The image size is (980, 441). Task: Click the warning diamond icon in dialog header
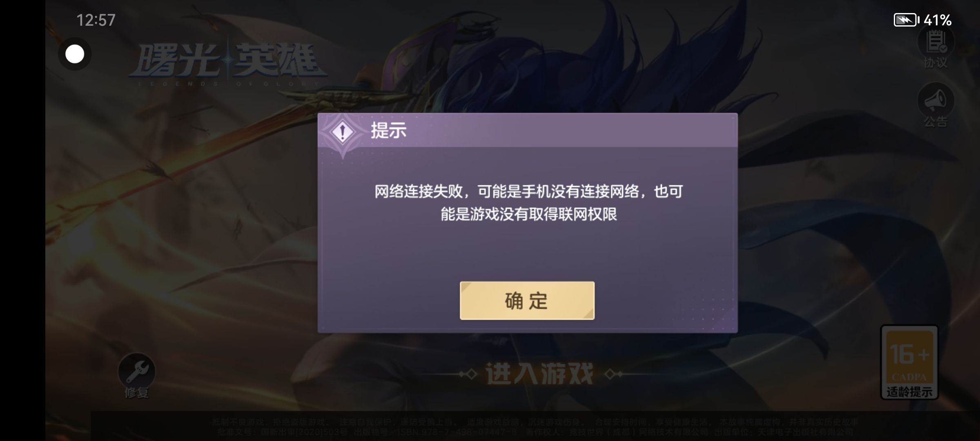pyautogui.click(x=343, y=131)
